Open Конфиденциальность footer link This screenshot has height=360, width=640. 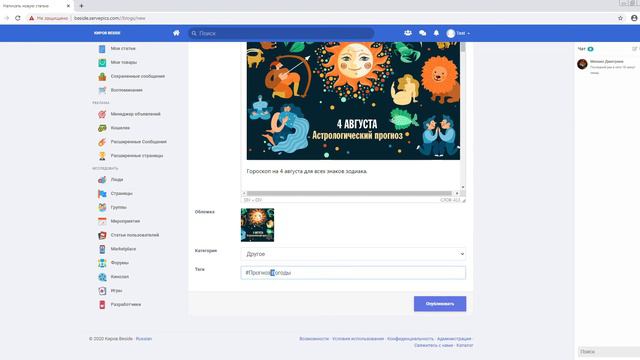tap(410, 339)
